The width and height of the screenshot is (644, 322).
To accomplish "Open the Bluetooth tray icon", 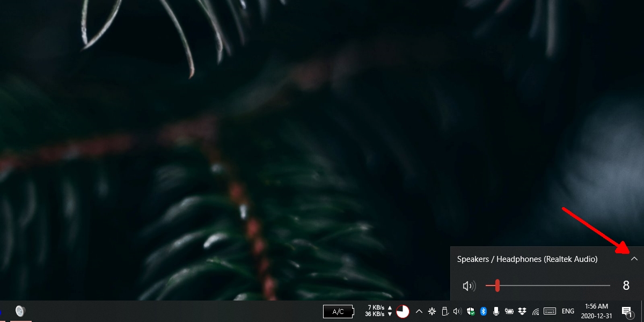I will pos(483,311).
